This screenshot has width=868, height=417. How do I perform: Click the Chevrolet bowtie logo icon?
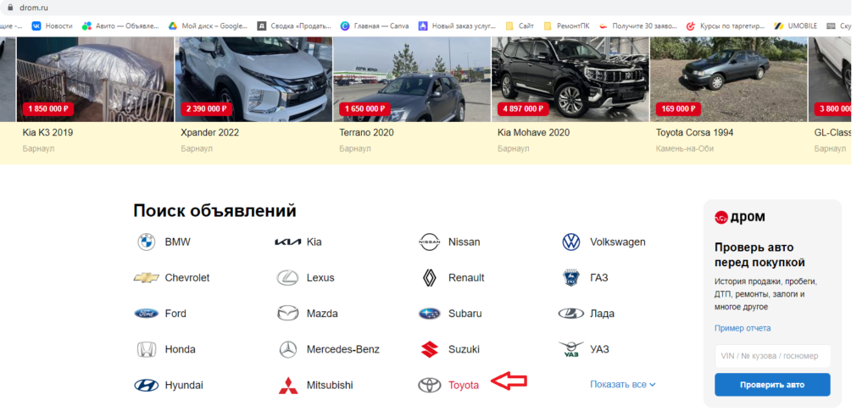click(x=147, y=278)
